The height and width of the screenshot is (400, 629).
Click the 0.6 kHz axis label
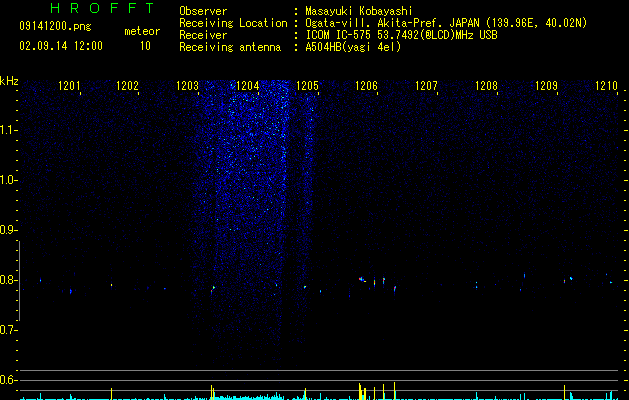coord(8,380)
